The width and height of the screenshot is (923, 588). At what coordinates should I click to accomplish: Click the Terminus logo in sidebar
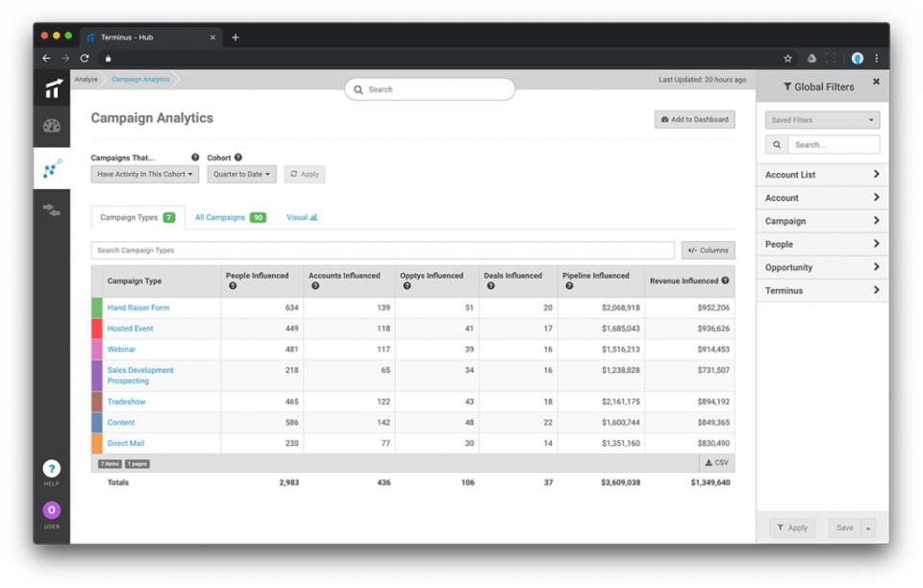click(52, 89)
